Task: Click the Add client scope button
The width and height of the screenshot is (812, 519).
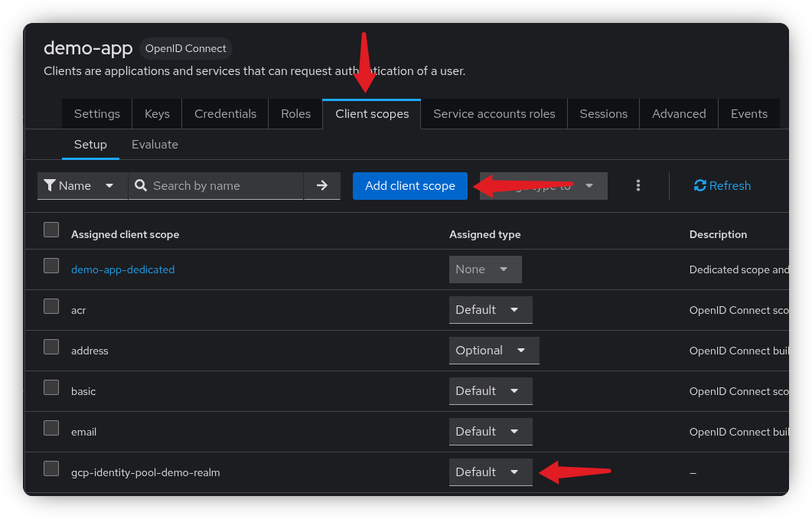Action: (409, 185)
